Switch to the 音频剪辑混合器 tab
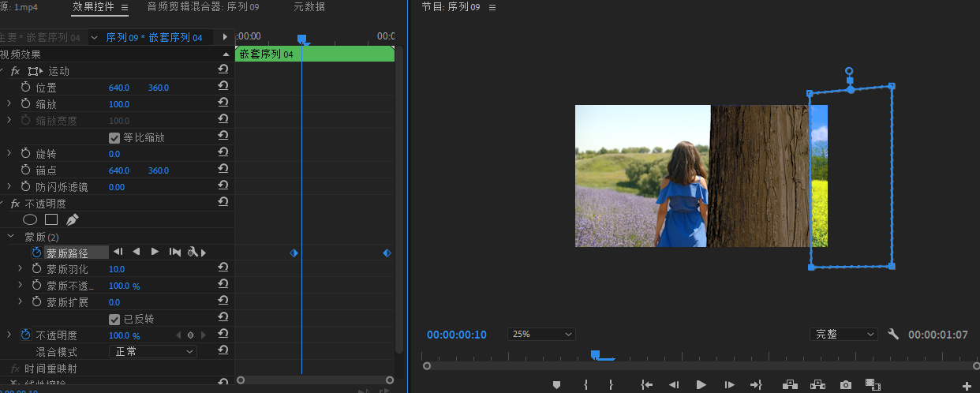Viewport: 980px width, 393px height. 203,7
